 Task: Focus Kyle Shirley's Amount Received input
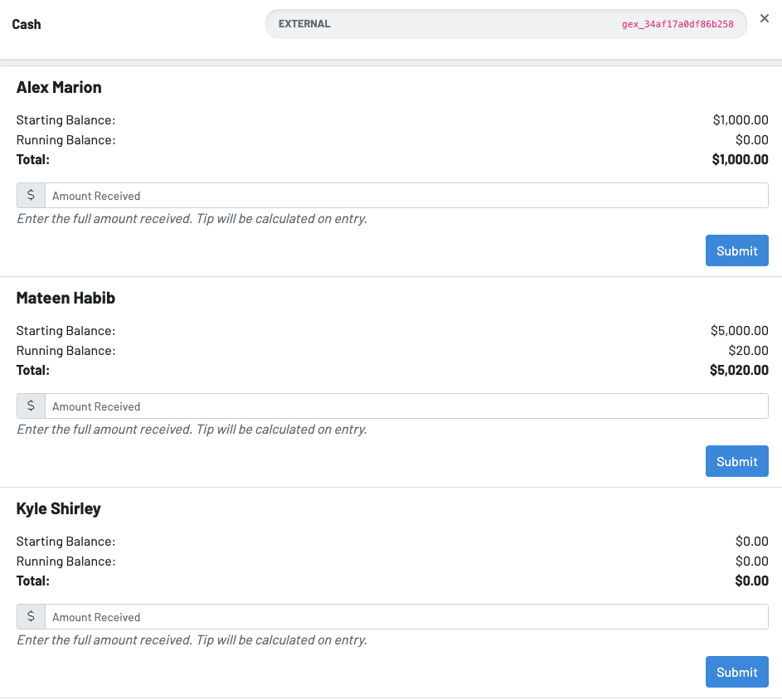coord(406,617)
